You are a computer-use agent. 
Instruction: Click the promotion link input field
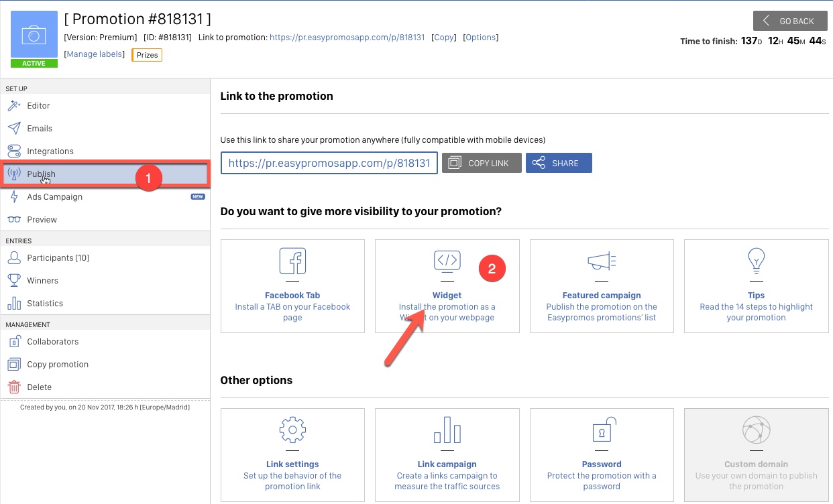329,163
